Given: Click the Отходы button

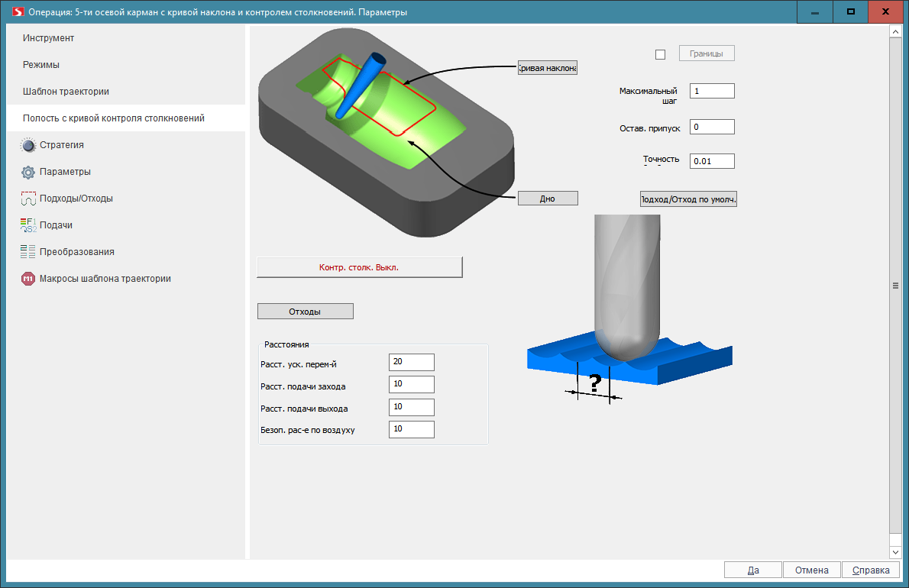Looking at the screenshot, I should tap(305, 311).
